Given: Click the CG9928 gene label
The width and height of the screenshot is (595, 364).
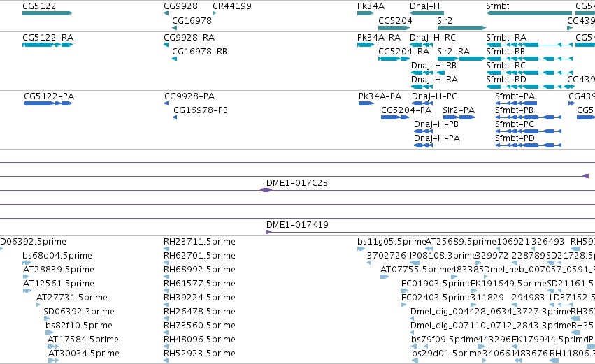Looking at the screenshot, I should (x=180, y=6).
